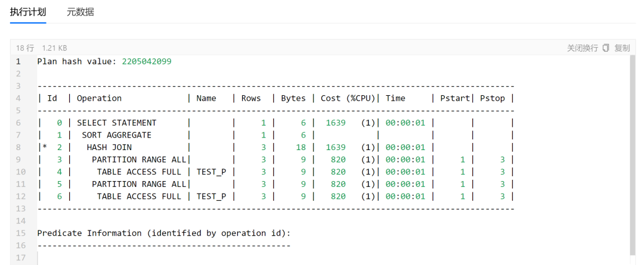Click PARTITION RANGE ALL in row Id 5

pos(139,184)
